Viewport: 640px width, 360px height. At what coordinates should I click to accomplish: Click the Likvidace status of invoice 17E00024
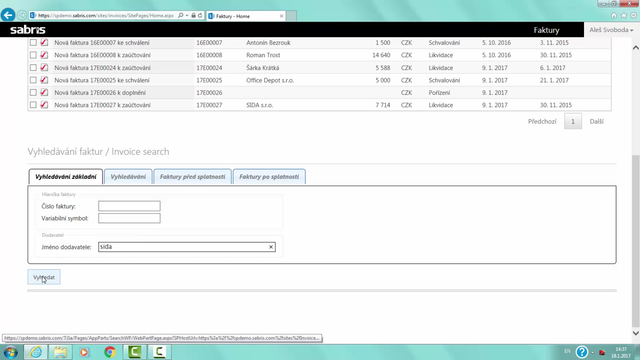tap(440, 68)
